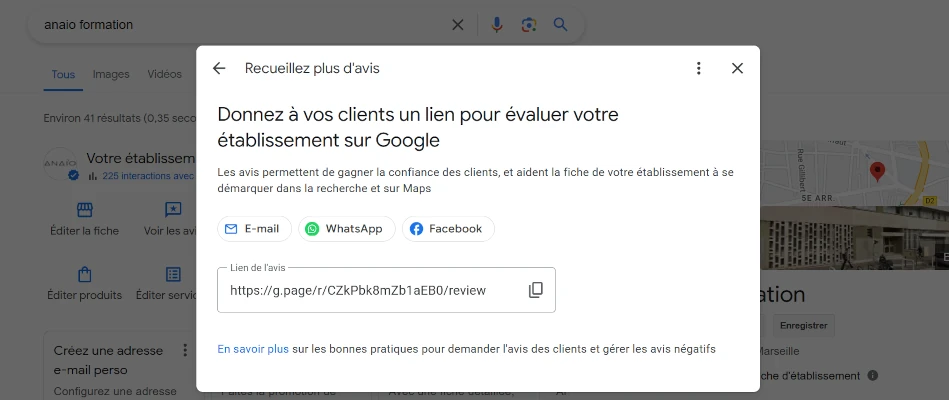Image resolution: width=949 pixels, height=400 pixels.
Task: Clear the search box with the X icon
Action: (458, 25)
